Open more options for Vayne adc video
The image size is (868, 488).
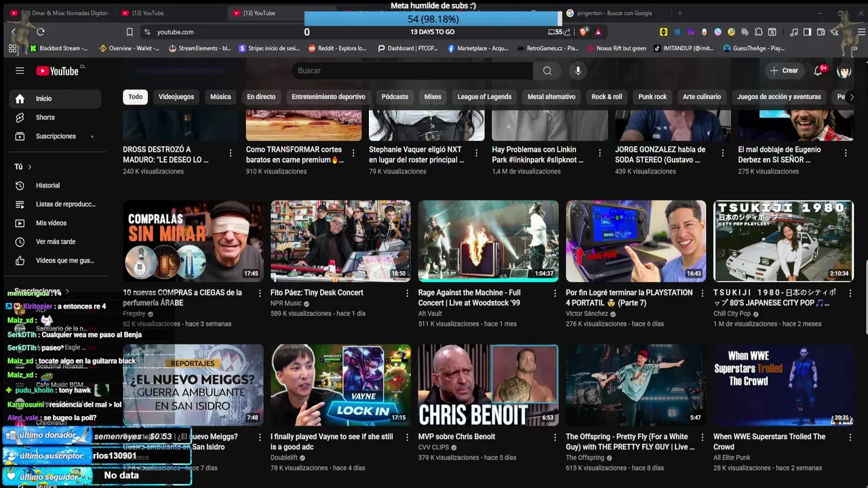407,438
